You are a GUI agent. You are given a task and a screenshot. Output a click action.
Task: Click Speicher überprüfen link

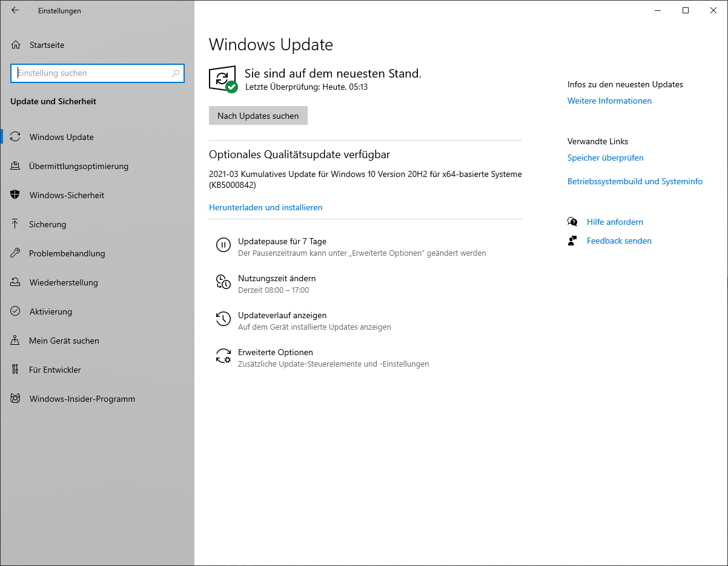click(605, 158)
